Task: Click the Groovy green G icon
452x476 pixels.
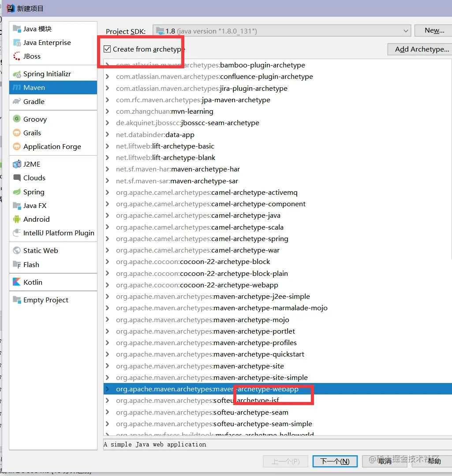Action: (x=17, y=119)
